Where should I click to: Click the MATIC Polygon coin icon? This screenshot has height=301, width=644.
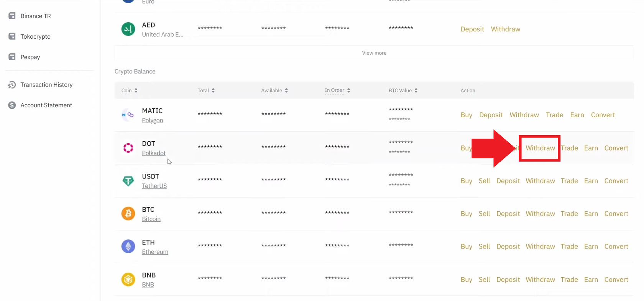pos(128,115)
